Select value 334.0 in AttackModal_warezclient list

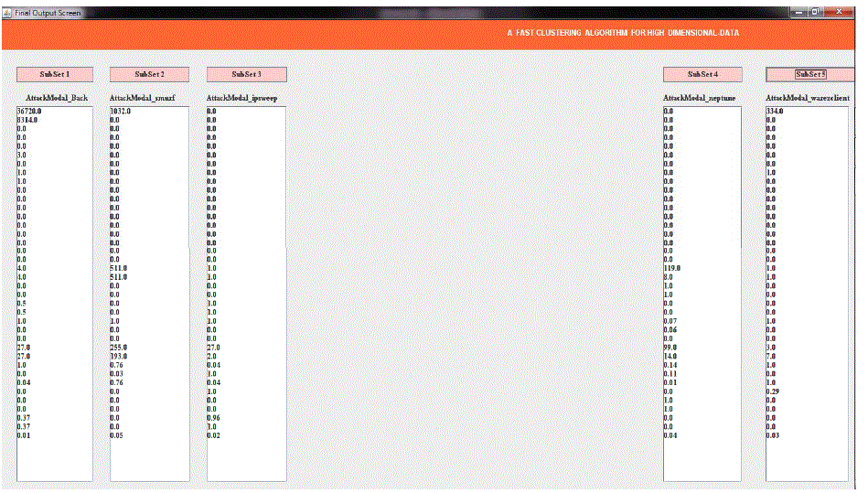[x=775, y=111]
